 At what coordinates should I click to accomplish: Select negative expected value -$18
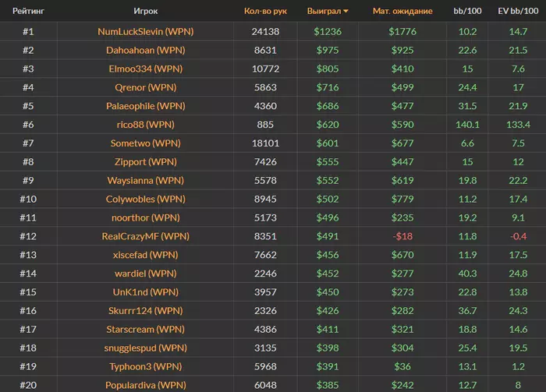pos(402,236)
